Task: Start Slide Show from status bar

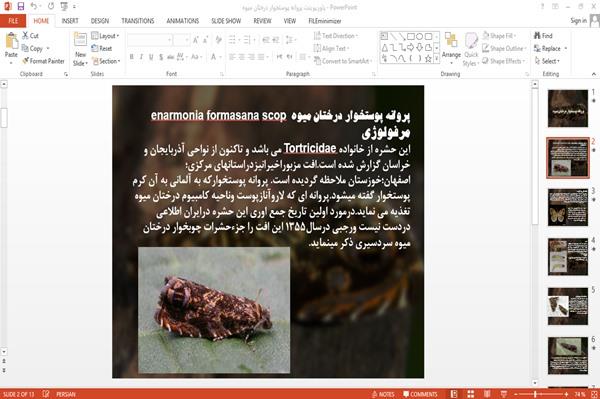Action: (504, 394)
